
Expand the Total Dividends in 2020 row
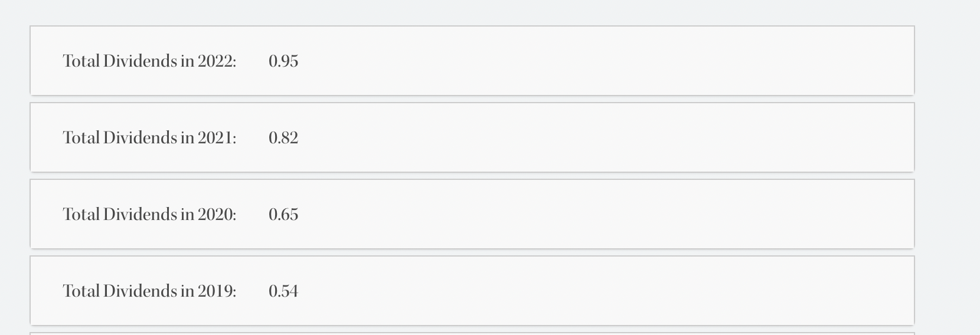472,214
